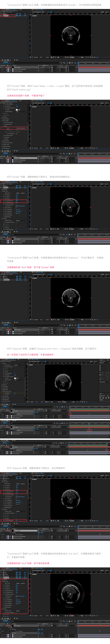Collapse Register group in last screenshot
Viewport: 110px width, 644px height.
2,580
